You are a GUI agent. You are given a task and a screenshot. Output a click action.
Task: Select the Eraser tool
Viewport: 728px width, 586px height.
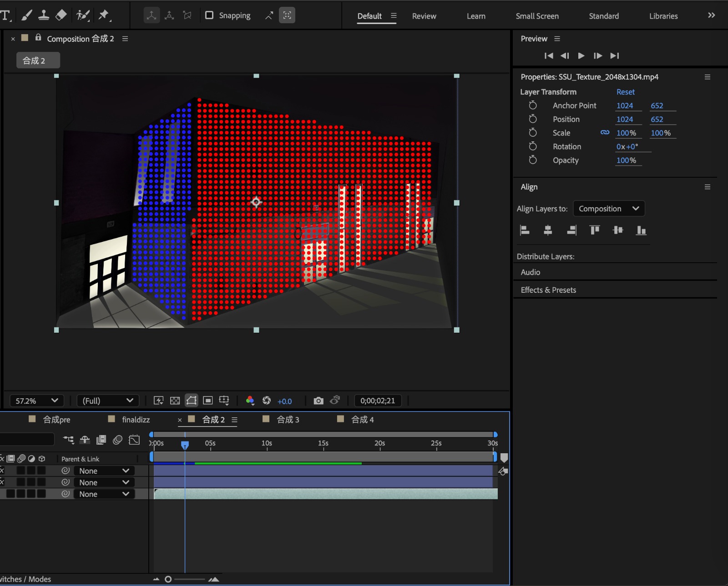(x=61, y=15)
